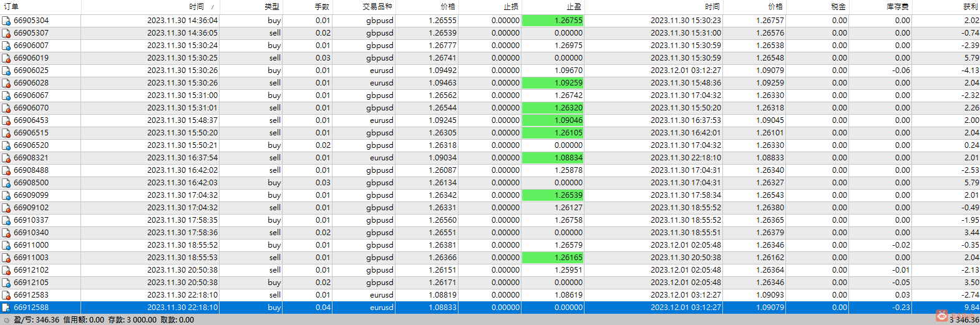
Task: Select the lot size 0.04 cell
Action: pos(323,308)
